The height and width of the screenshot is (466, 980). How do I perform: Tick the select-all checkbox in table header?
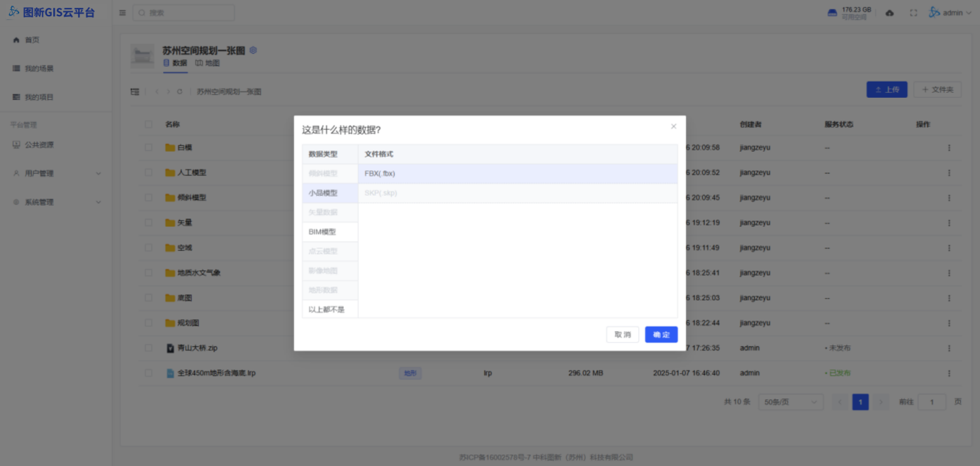[149, 124]
